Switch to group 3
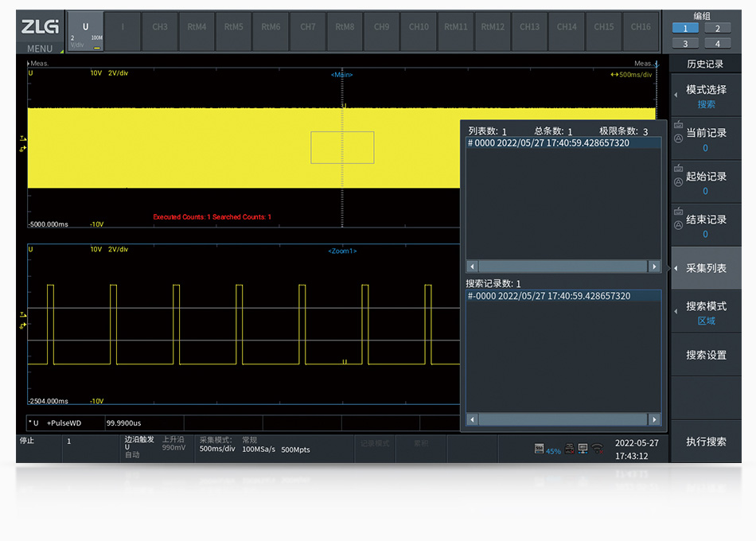Viewport: 756px width, 541px height. point(685,44)
